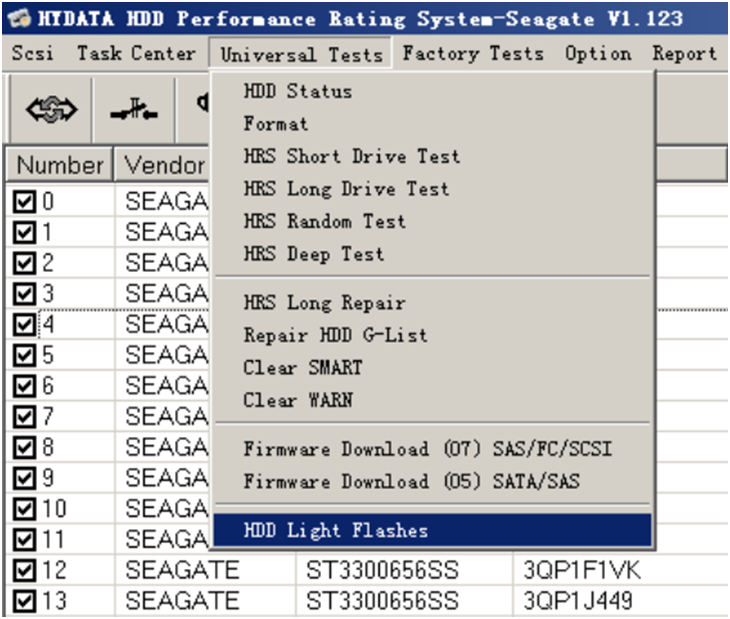This screenshot has width=730, height=619.
Task: Run HRS Long Drive Test
Action: tap(433, 189)
